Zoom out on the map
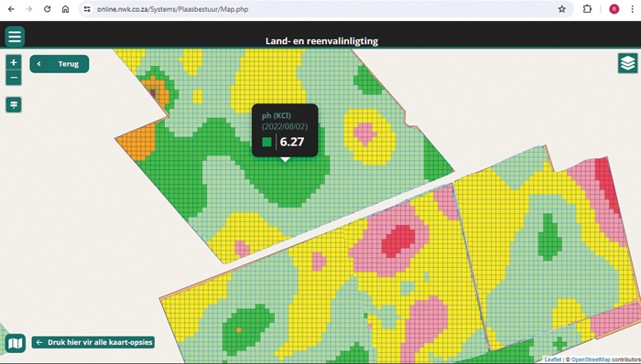The width and height of the screenshot is (641, 364). point(14,78)
